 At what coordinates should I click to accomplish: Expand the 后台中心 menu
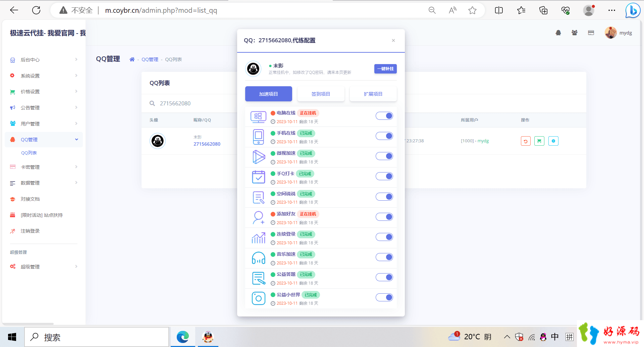pos(44,60)
